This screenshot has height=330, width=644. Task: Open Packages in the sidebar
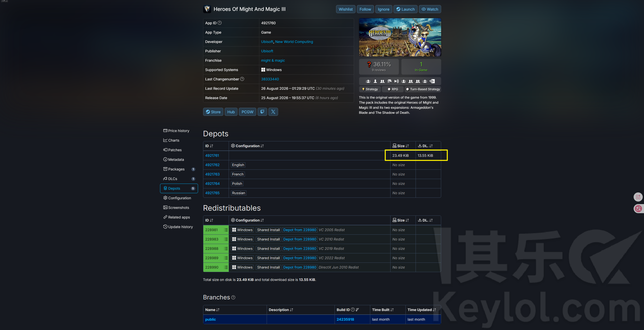point(179,169)
